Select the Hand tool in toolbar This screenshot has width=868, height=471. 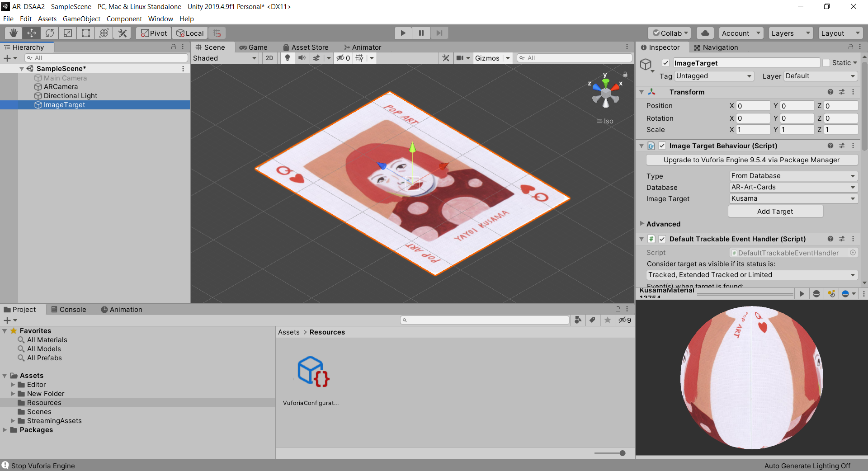pyautogui.click(x=14, y=33)
